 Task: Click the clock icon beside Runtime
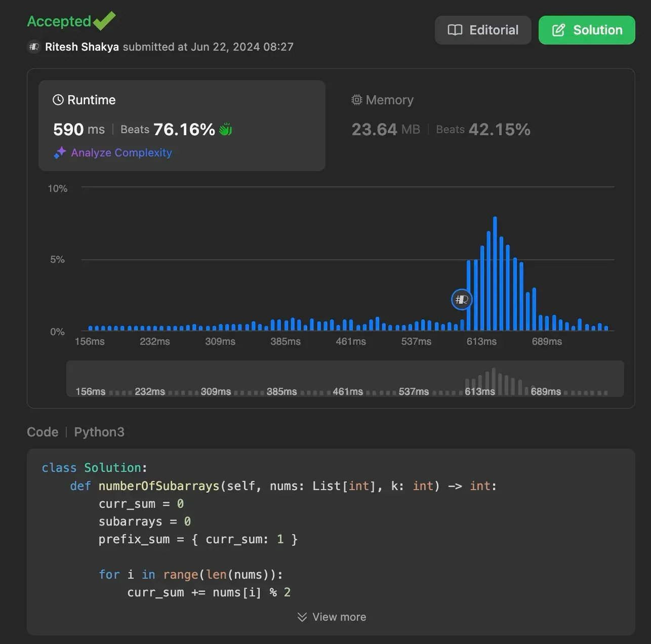coord(58,100)
